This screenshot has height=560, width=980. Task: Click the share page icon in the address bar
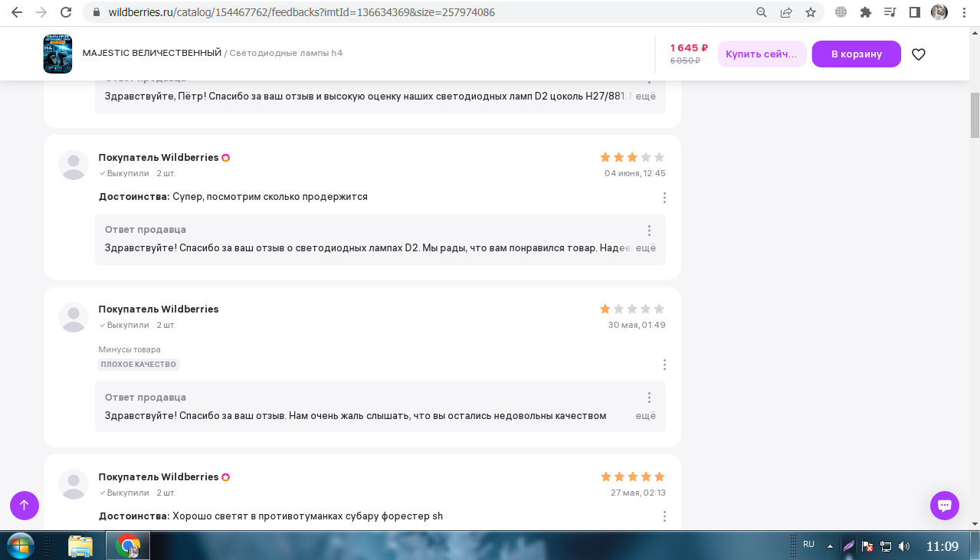coord(786,12)
